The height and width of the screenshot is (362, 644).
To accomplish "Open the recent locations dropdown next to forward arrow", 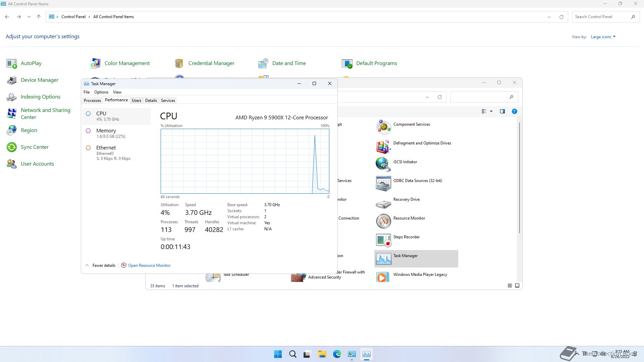I will 29,17.
